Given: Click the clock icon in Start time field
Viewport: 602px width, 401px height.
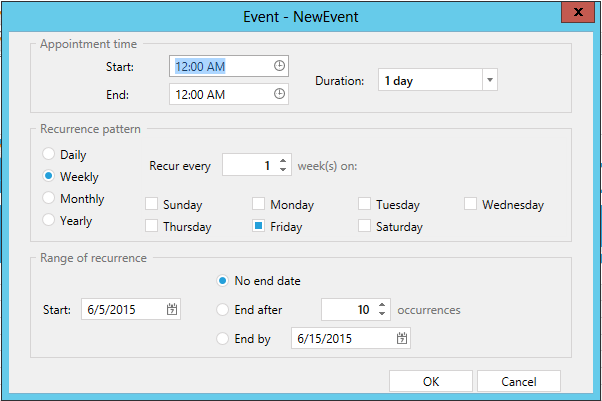Looking at the screenshot, I should click(279, 66).
